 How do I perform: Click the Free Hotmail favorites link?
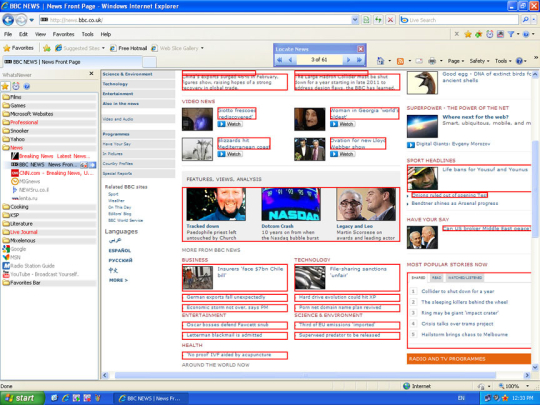click(129, 48)
